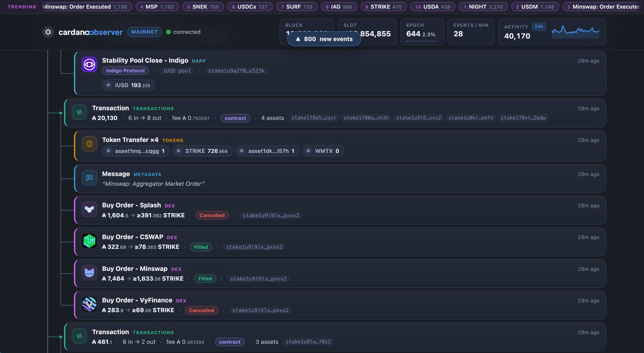Click the WMTX 0 token chip
The image size is (644, 353).
(323, 151)
